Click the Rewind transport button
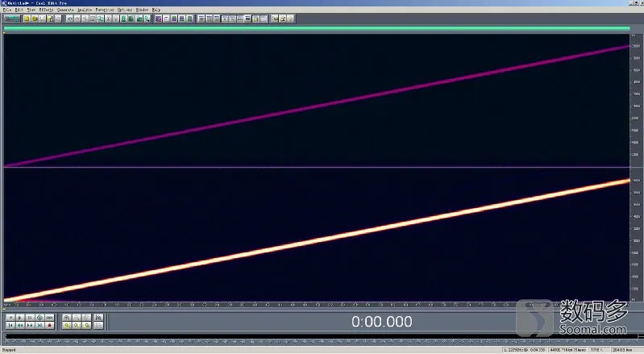 coord(20,325)
